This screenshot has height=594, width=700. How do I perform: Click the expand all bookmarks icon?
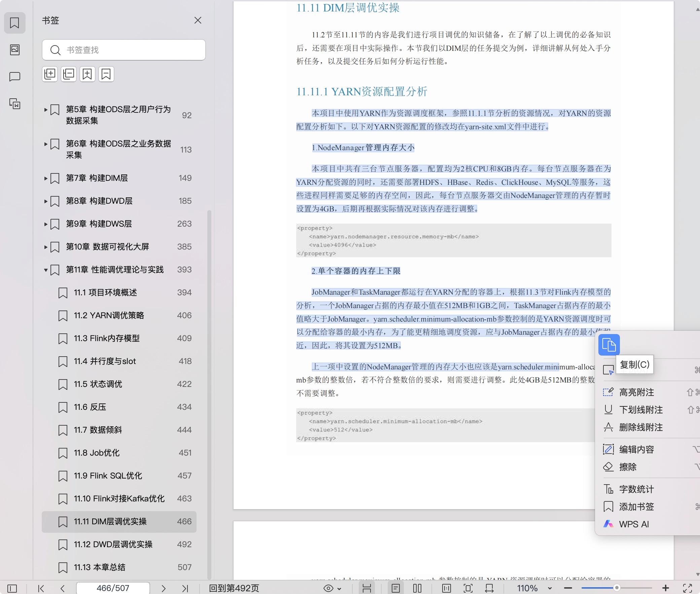[50, 74]
